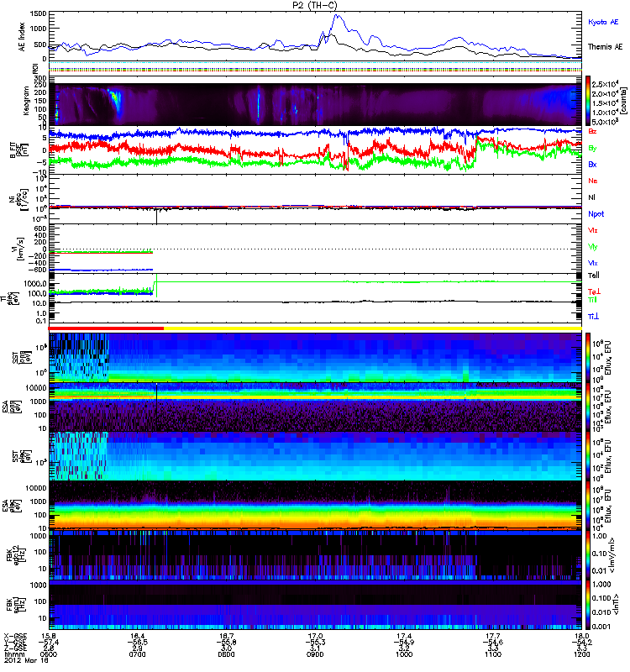Click the 0600 time tick label
The image size is (630, 672).
pos(49,654)
